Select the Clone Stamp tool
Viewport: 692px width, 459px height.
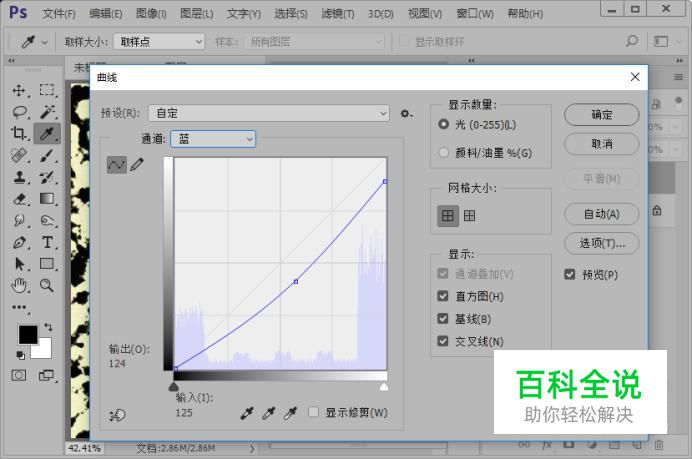19,177
